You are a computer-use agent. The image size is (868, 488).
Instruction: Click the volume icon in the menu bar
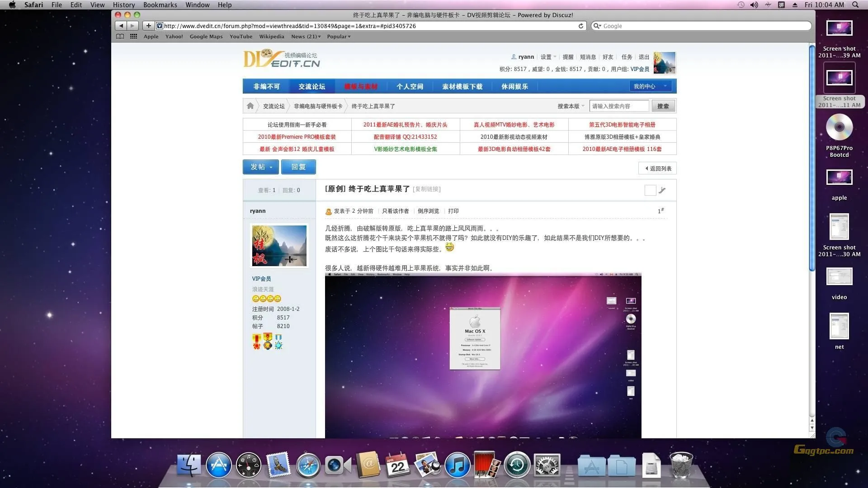pos(753,5)
